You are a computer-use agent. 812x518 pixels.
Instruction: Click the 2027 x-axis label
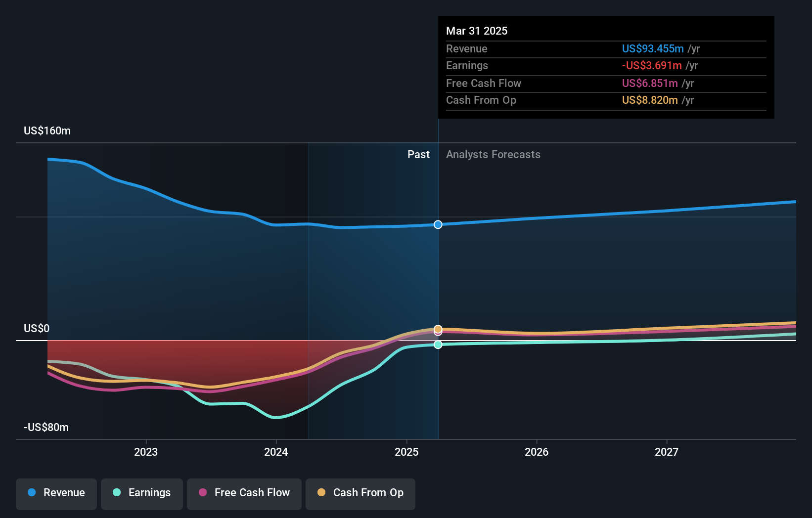[x=667, y=452]
